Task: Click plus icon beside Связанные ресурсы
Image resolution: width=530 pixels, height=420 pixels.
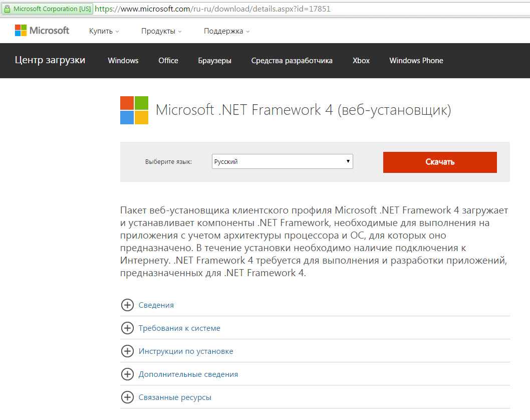Action: [128, 397]
